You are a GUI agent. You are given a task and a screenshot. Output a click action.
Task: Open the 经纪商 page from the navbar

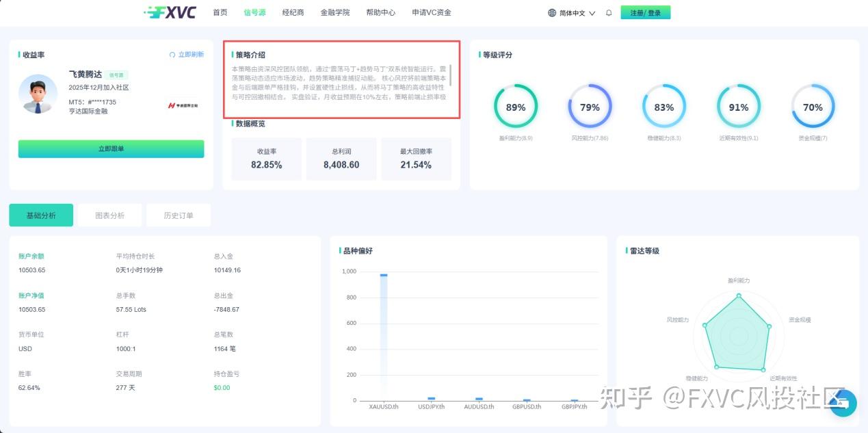tap(293, 12)
